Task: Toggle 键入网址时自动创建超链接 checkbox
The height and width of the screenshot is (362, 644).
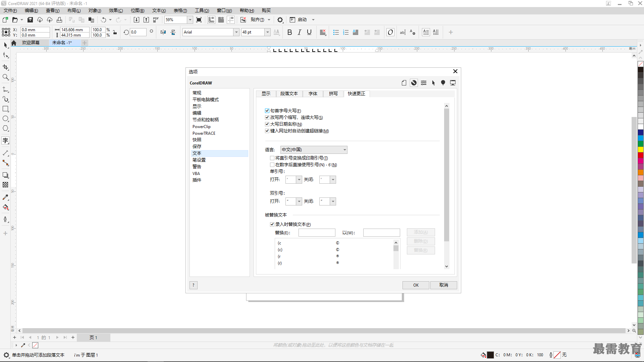Action: click(267, 131)
